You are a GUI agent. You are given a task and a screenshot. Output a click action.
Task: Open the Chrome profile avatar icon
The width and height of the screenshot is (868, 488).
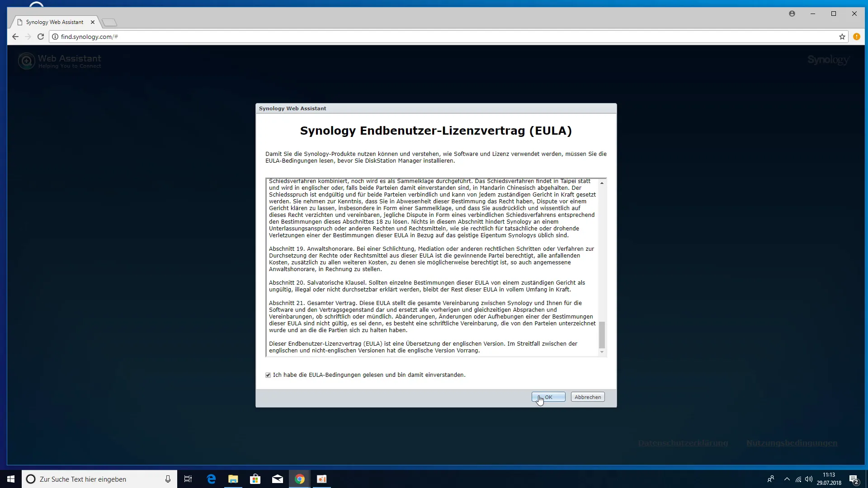tap(792, 14)
